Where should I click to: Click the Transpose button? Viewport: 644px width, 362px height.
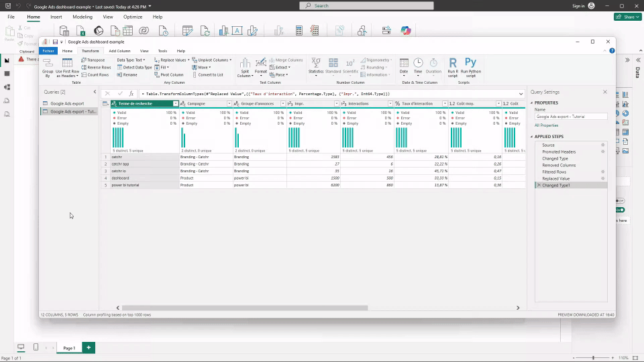pos(93,60)
